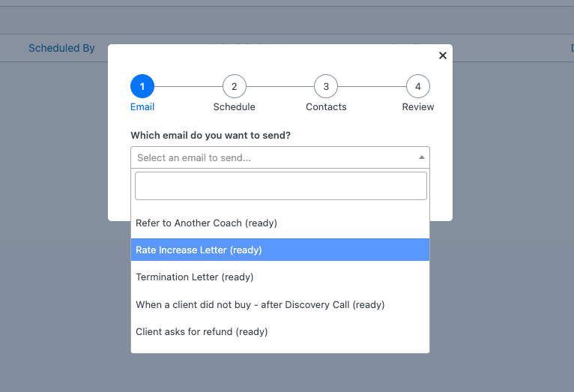This screenshot has height=392, width=574.
Task: Click the dropdown arrow of email selector
Action: (421, 157)
